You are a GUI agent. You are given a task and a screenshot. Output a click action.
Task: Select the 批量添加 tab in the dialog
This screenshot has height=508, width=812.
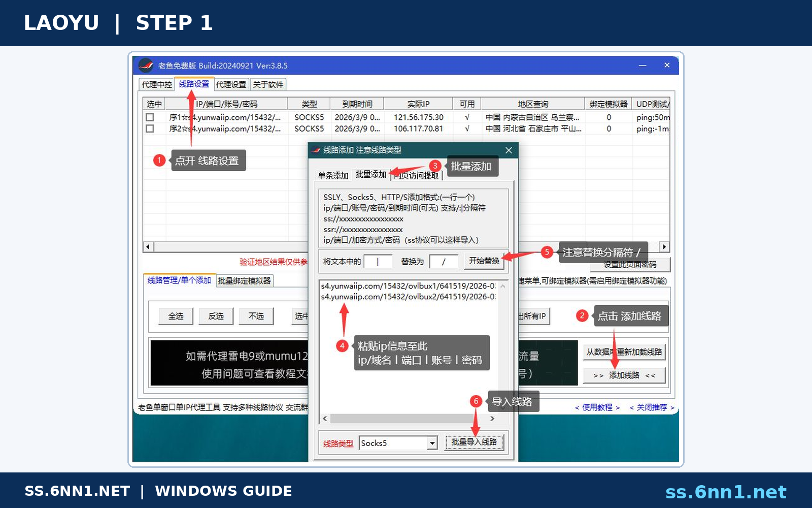click(371, 174)
